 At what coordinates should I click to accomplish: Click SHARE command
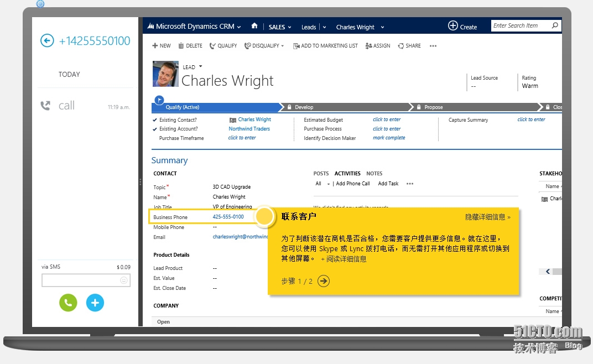coord(409,46)
